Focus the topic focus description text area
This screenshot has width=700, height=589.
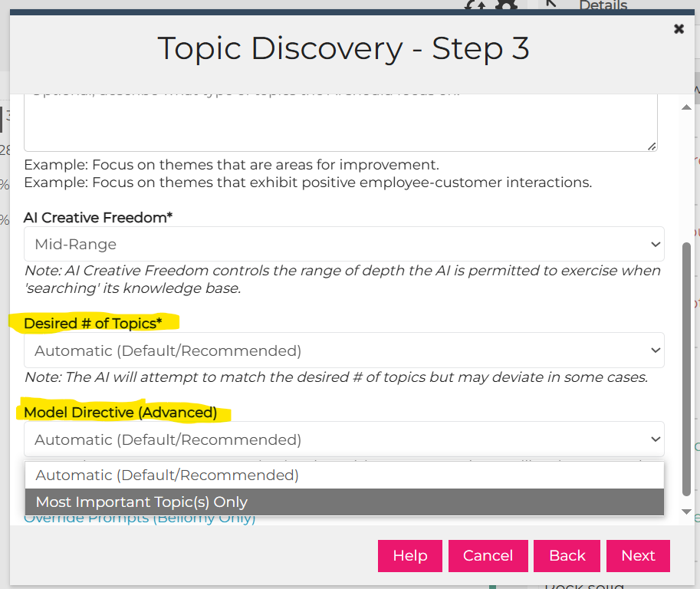[x=340, y=123]
